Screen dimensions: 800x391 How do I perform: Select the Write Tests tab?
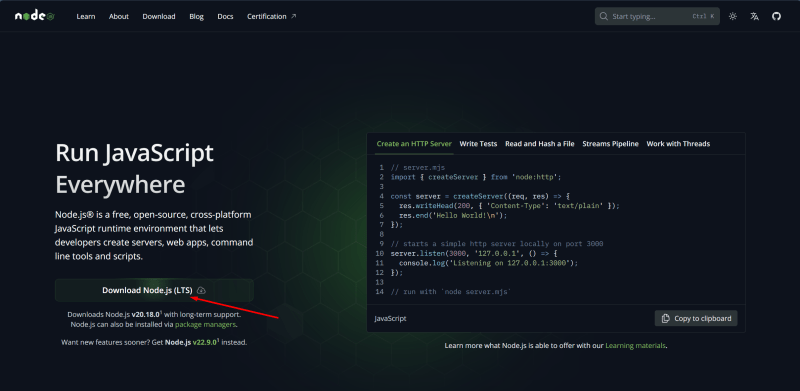(x=478, y=144)
